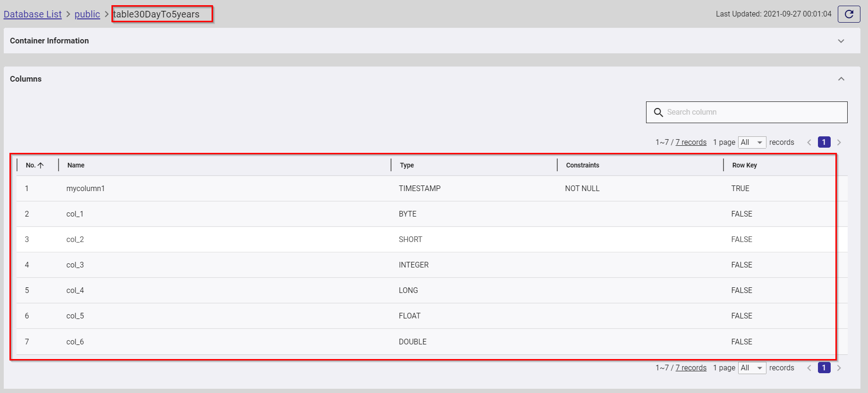Select the mycolumn1 row
Image resolution: width=868 pixels, height=393 pixels.
[85, 189]
